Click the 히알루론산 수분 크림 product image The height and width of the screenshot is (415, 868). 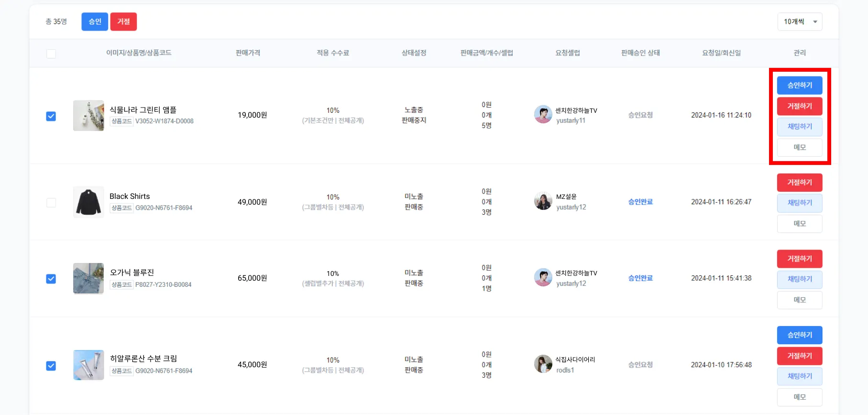[88, 365]
